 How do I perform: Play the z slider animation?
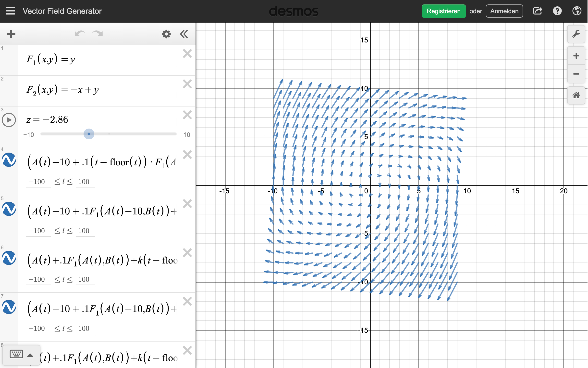tap(9, 120)
